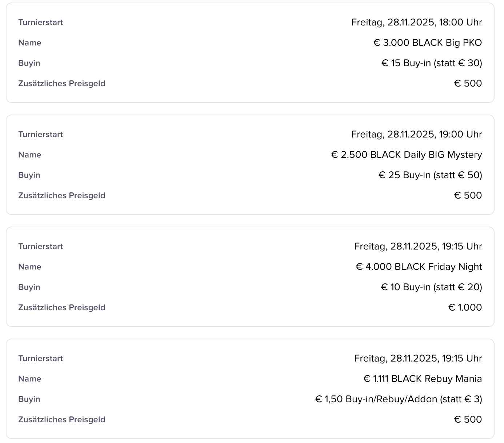Select the € 1.111 BLACK Rebuy Mania name

tap(423, 379)
